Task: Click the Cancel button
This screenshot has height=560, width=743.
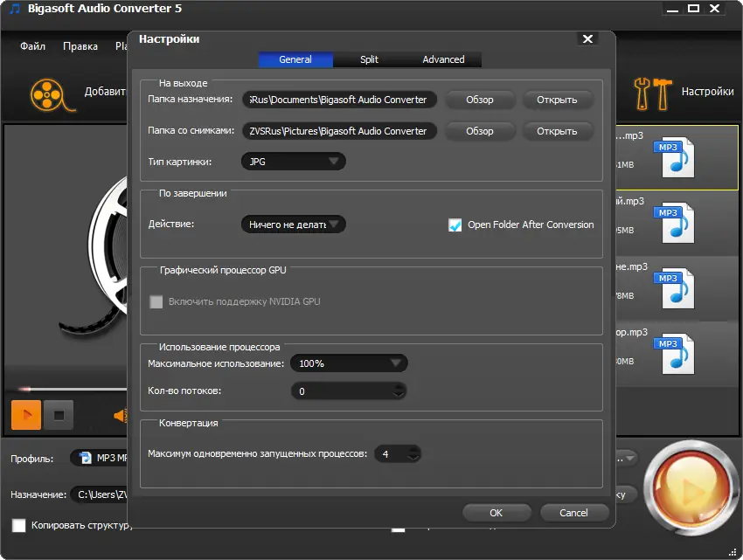Action: point(573,513)
